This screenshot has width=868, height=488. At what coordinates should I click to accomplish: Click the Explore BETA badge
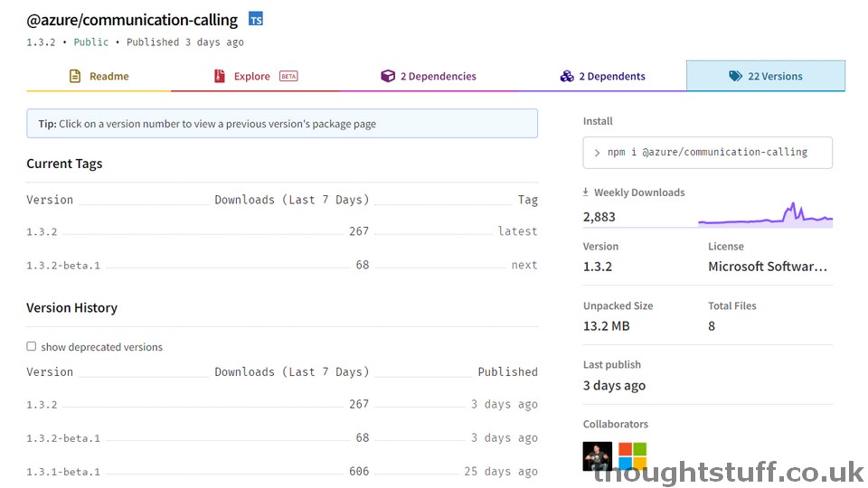click(x=288, y=76)
